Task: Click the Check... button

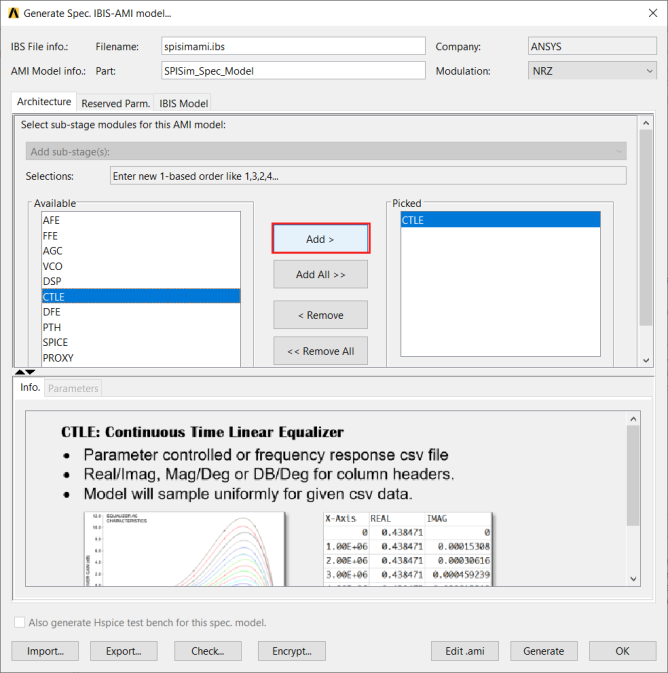Action: (x=208, y=651)
